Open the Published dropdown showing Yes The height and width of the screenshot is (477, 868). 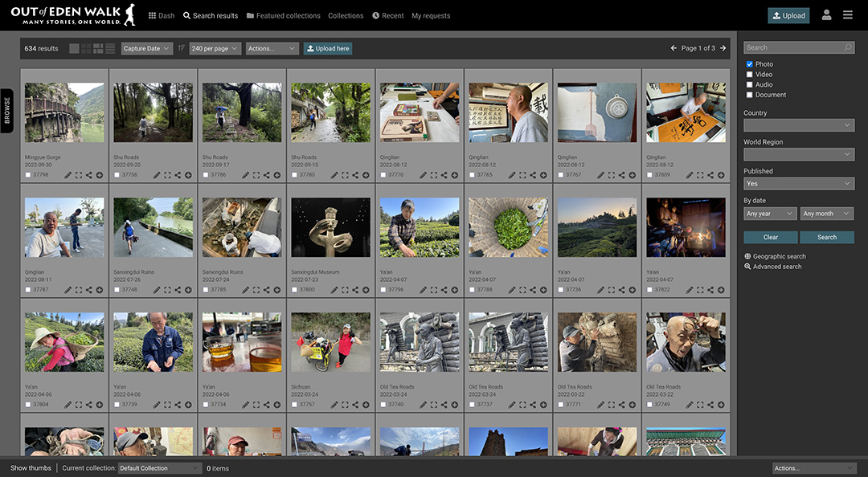click(799, 184)
